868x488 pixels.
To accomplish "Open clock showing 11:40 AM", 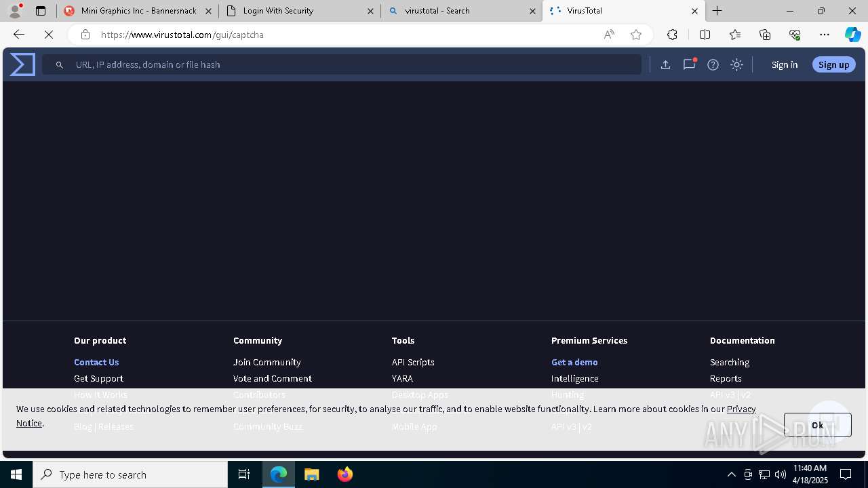I will click(x=810, y=474).
